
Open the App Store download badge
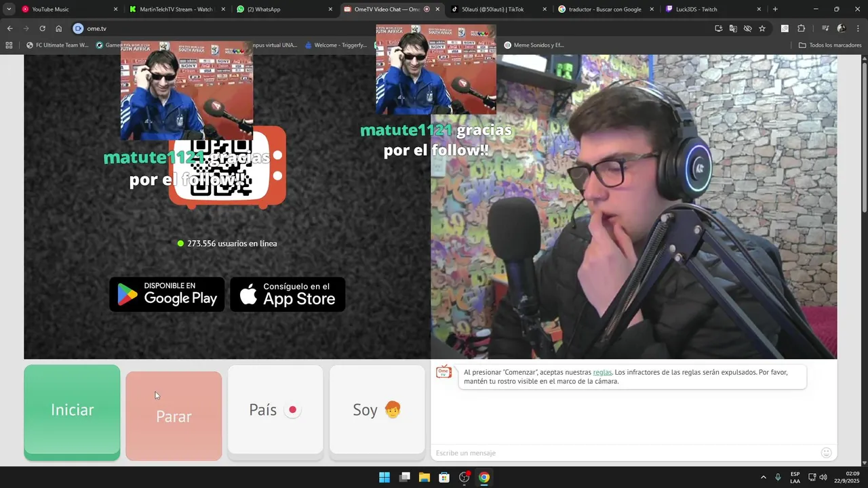288,294
